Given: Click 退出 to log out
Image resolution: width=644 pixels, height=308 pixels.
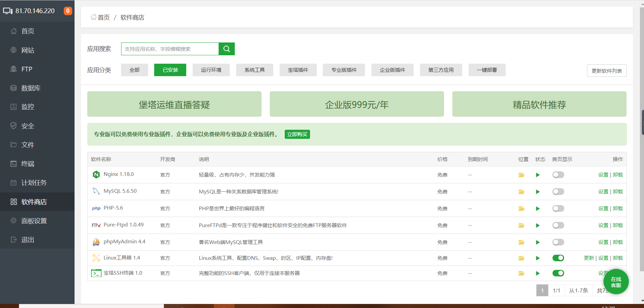Looking at the screenshot, I should click(37, 240).
